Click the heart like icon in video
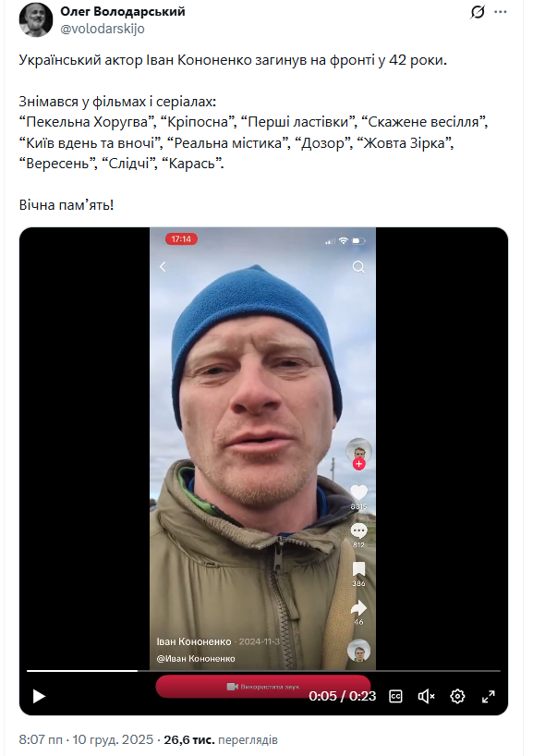Viewport: 533px width, 756px height. coord(358,493)
